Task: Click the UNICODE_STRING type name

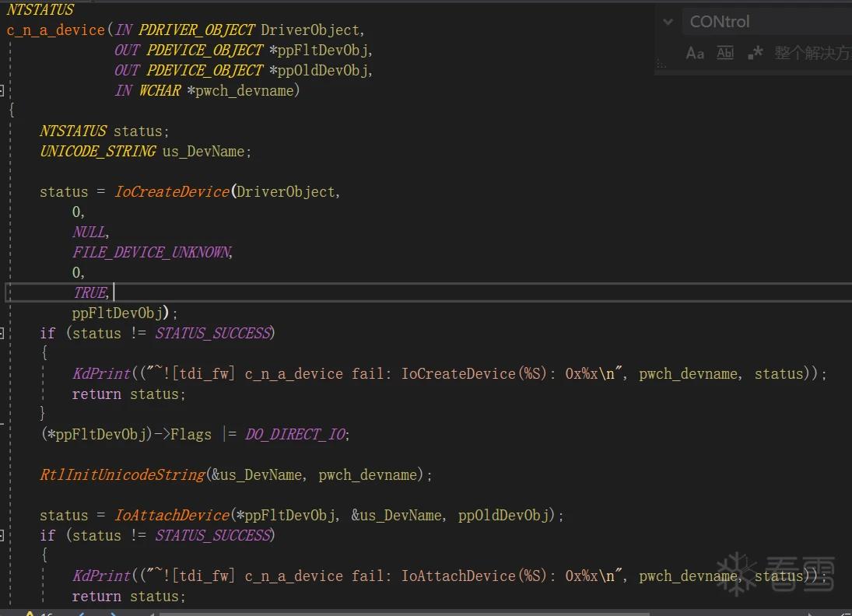Action: (x=98, y=152)
